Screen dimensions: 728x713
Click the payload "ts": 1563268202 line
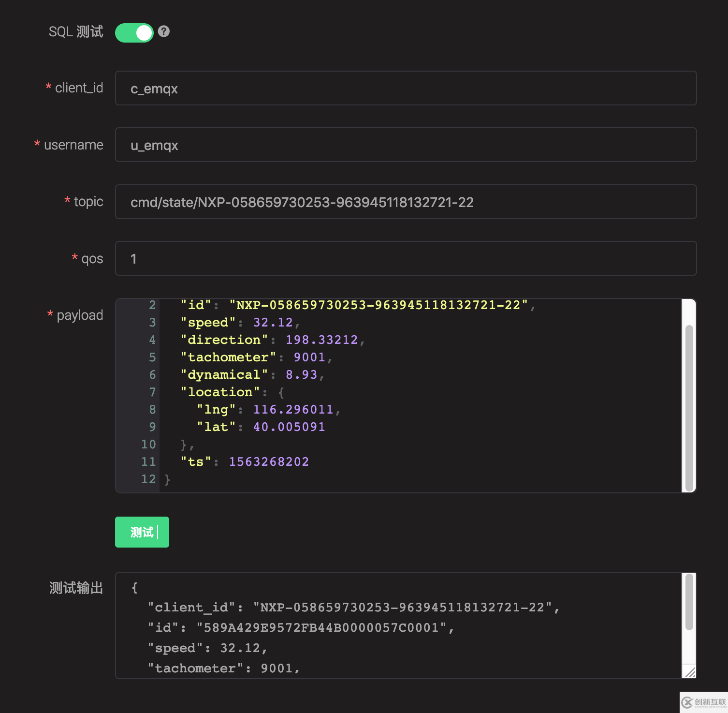245,462
